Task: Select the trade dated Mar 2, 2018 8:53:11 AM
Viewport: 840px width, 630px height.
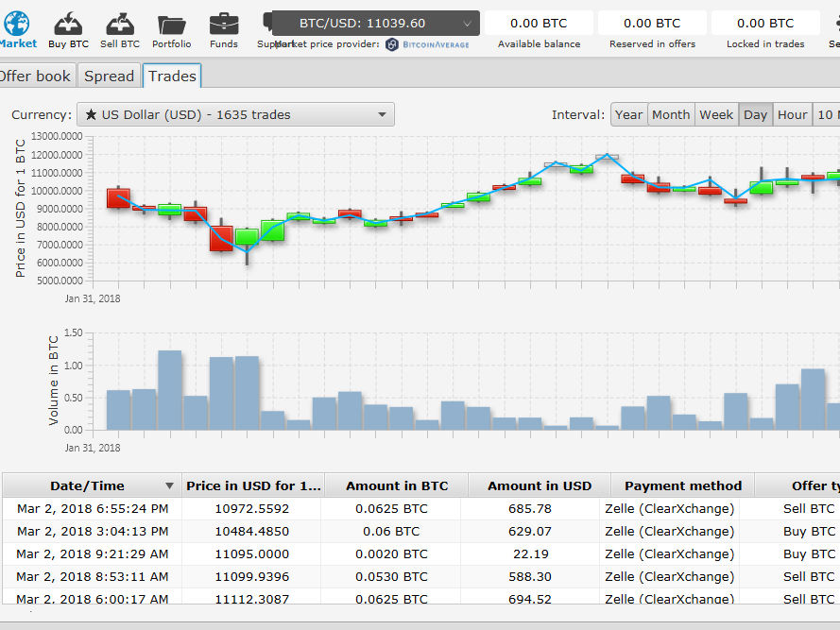Action: 421,576
